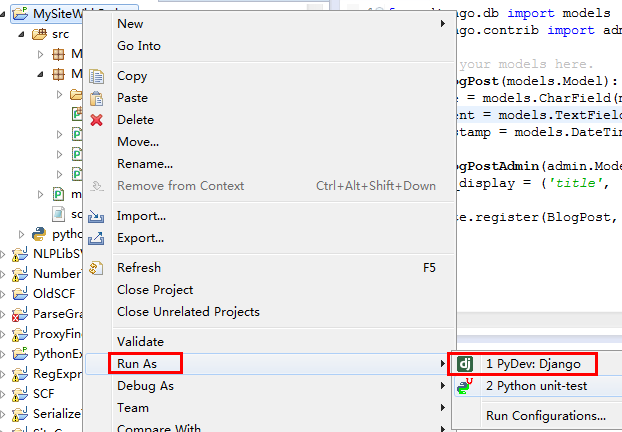Click the Export icon in menu
The width and height of the screenshot is (622, 432).
(97, 238)
